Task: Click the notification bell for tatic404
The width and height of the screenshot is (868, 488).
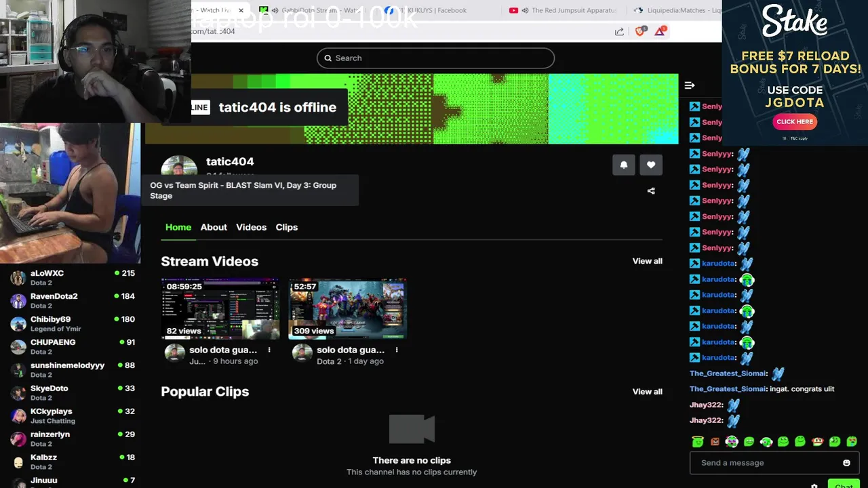Action: pos(624,165)
